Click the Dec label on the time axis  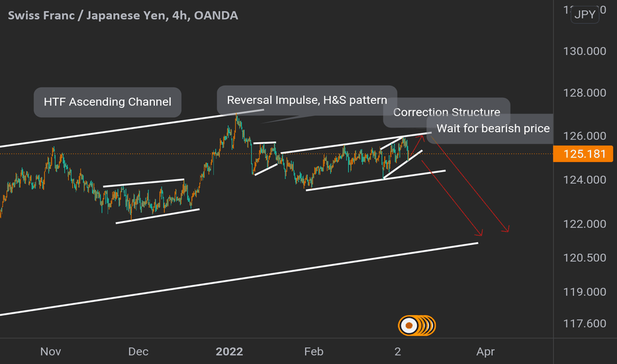coord(138,351)
